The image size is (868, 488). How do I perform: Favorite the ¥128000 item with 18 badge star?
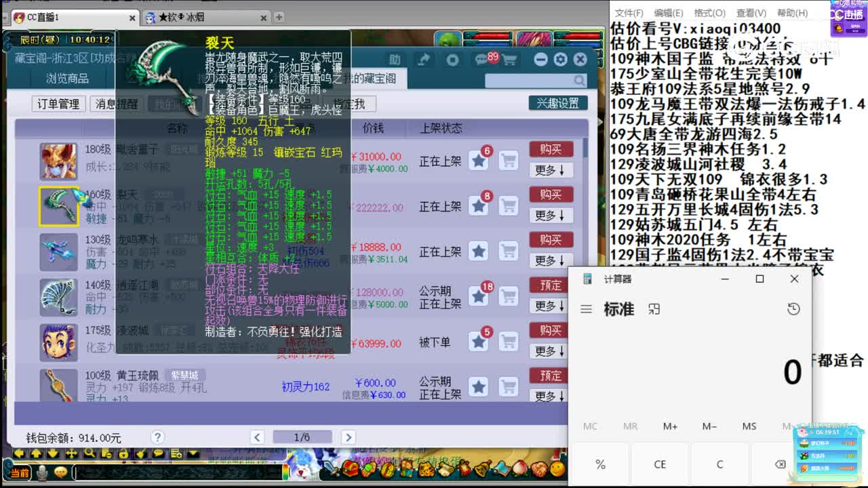click(x=479, y=297)
